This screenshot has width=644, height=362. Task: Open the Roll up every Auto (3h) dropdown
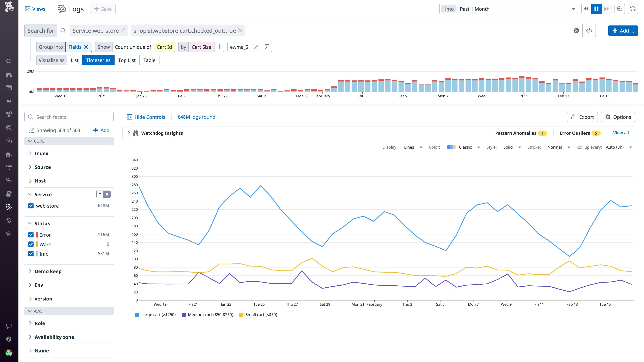[x=618, y=147]
